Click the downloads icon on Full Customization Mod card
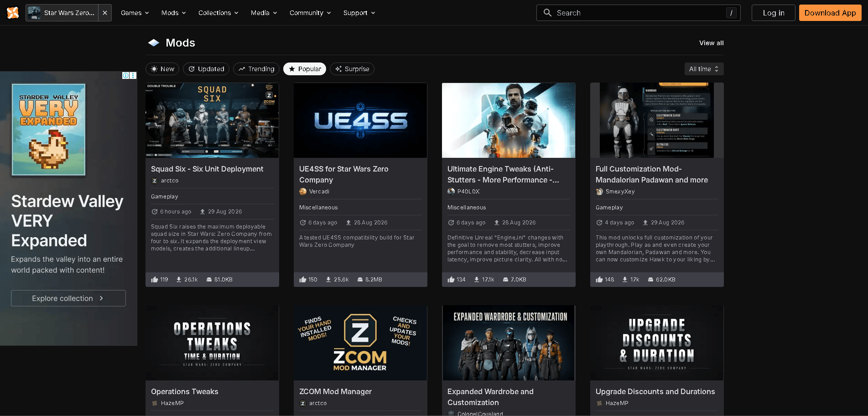The height and width of the screenshot is (416, 868). [625, 280]
